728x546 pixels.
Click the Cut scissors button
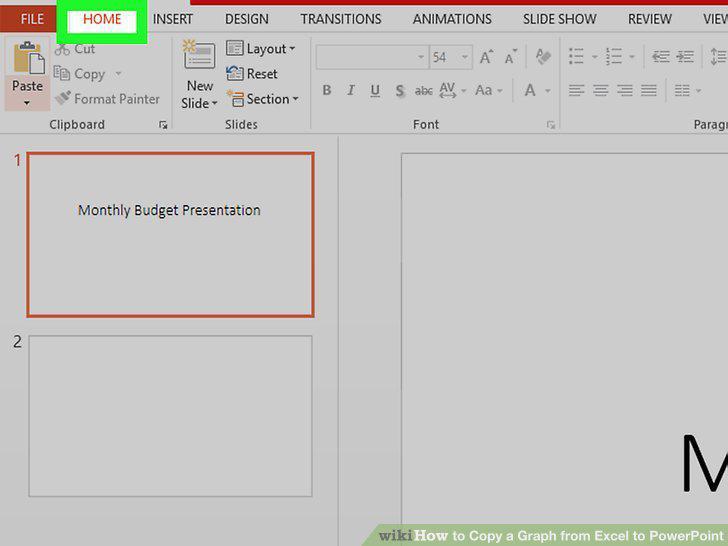point(75,49)
